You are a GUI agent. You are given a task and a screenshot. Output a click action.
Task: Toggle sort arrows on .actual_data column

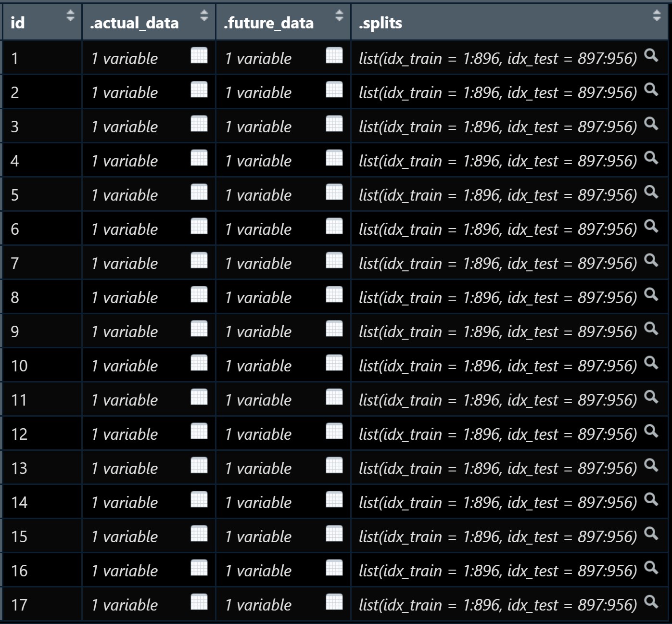pyautogui.click(x=204, y=16)
